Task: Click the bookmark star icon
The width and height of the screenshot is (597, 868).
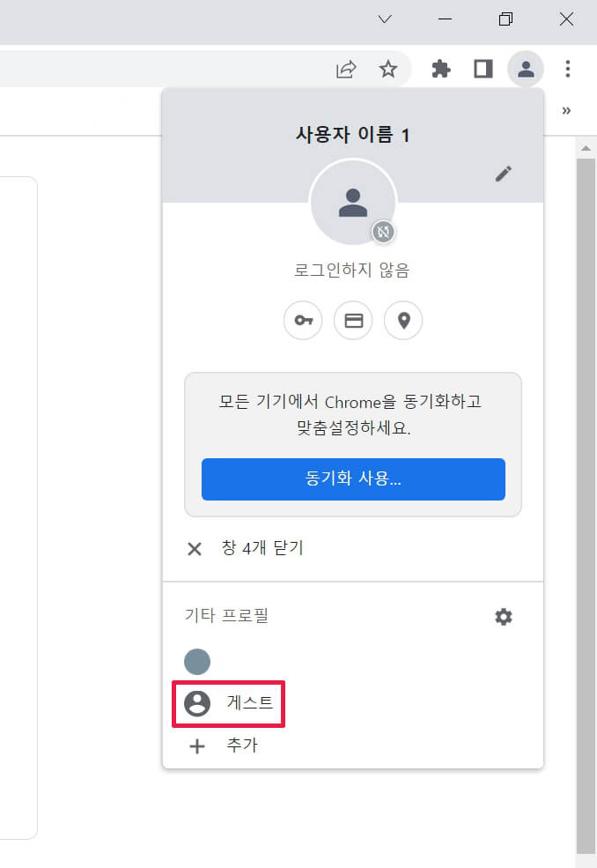Action: [388, 69]
